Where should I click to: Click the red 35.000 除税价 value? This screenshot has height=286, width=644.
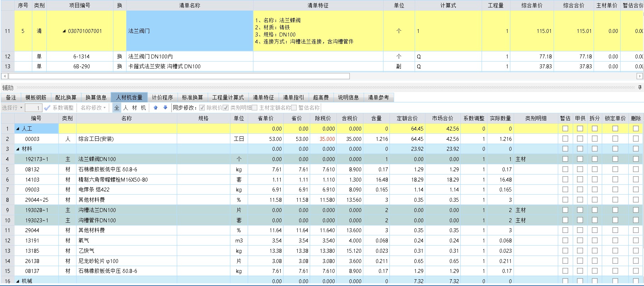click(x=327, y=139)
